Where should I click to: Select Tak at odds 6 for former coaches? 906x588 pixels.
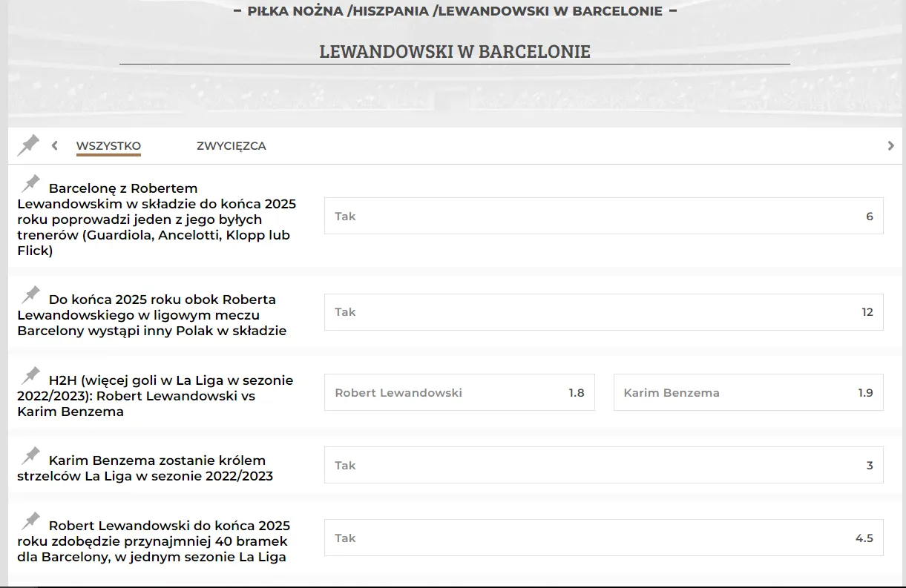click(x=603, y=217)
